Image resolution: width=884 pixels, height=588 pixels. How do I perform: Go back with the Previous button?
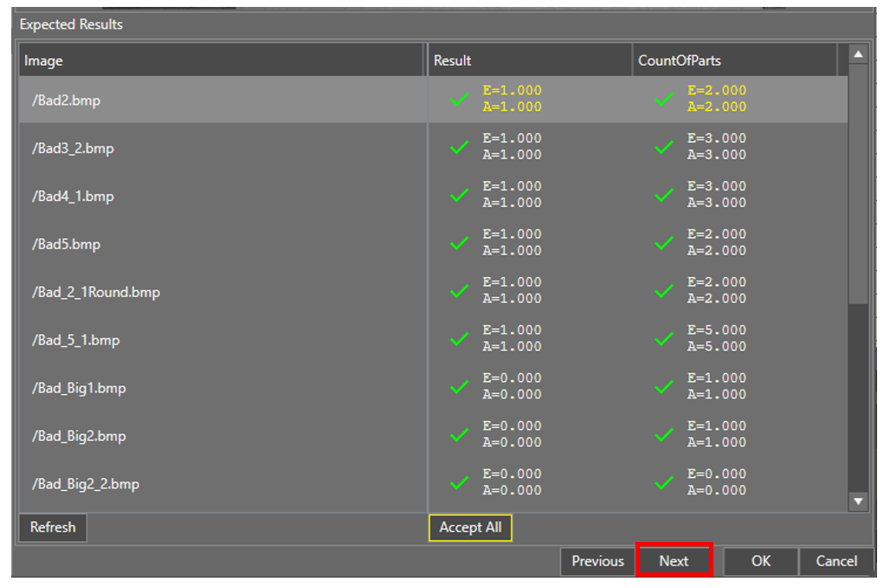pyautogui.click(x=597, y=561)
